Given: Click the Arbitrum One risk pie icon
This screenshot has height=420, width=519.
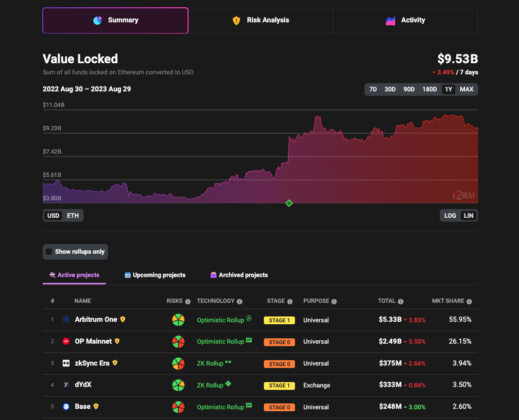Looking at the screenshot, I should (178, 320).
